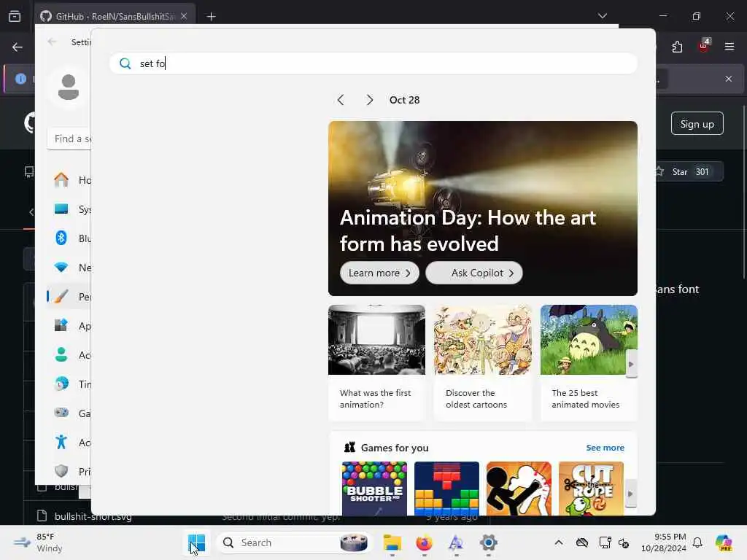Screen dimensions: 747x560
Task: Open the Windows Start menu
Action: 196,542
